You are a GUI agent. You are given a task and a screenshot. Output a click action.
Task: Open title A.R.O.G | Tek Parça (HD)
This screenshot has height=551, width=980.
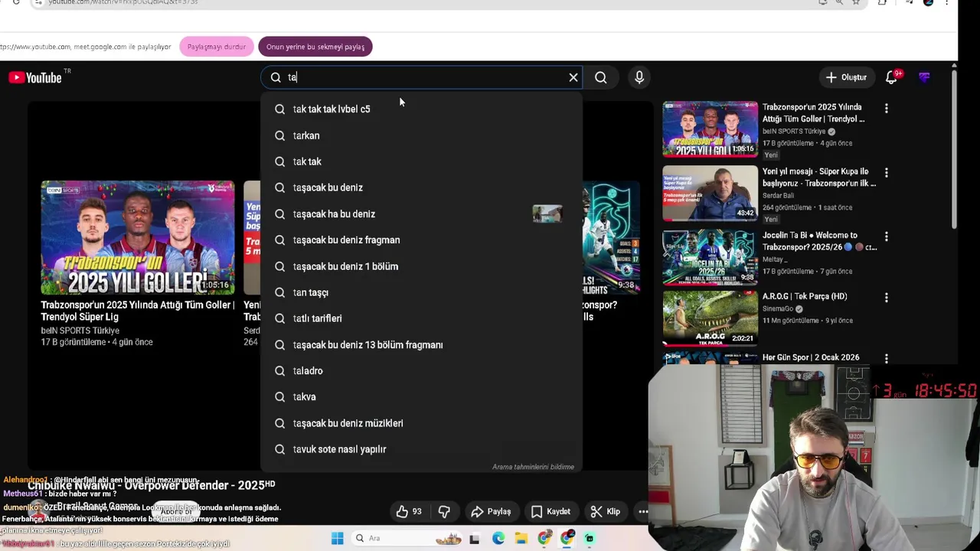pos(805,296)
